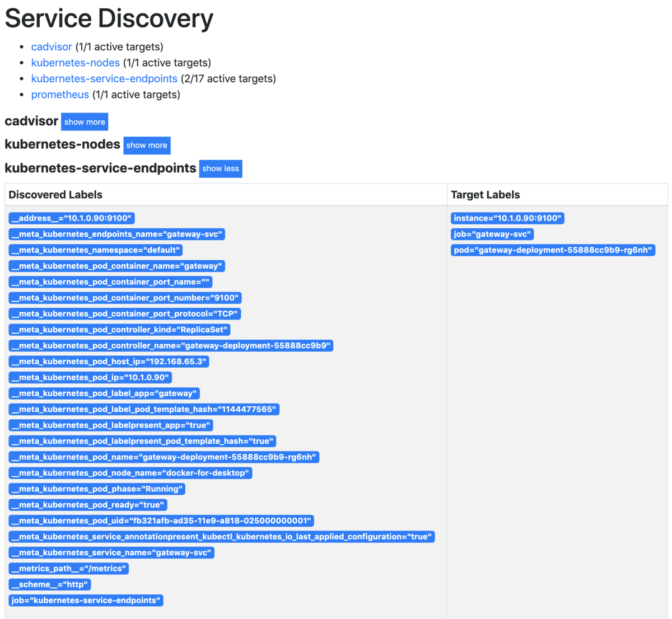This screenshot has width=672, height=619.
Task: Select the pod_container_port_number="9100" label
Action: click(x=125, y=298)
